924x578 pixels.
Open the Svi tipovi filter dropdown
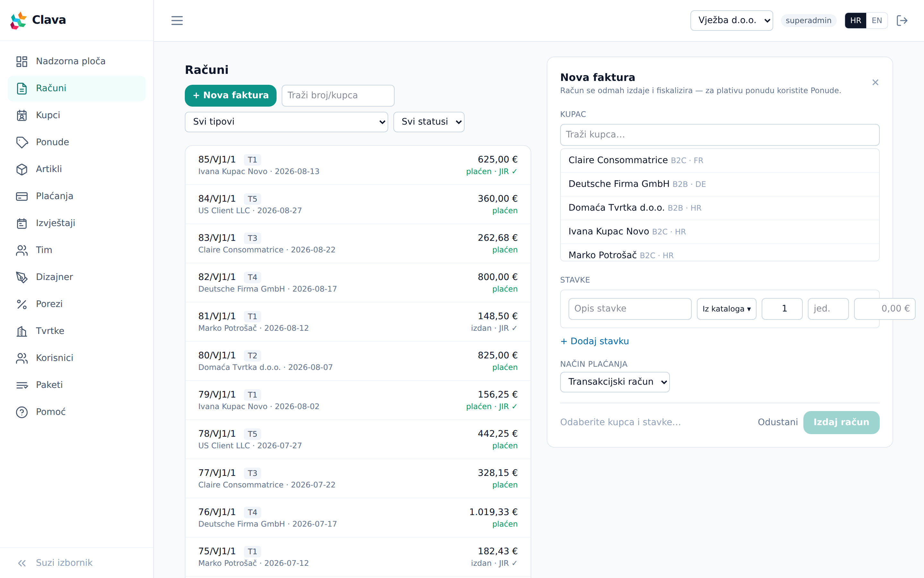(287, 122)
